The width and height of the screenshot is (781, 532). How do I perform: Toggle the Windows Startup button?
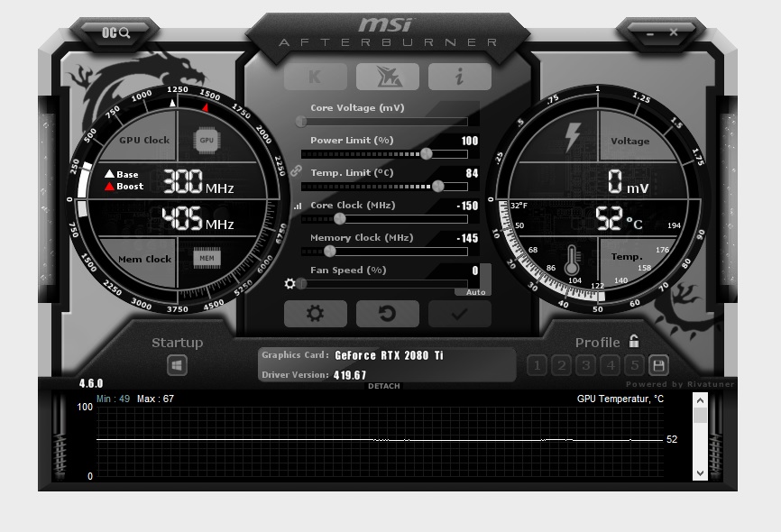tap(177, 365)
